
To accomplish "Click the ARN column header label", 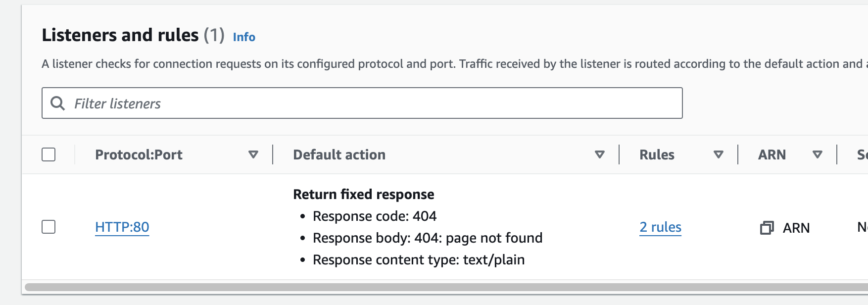I will coord(772,155).
